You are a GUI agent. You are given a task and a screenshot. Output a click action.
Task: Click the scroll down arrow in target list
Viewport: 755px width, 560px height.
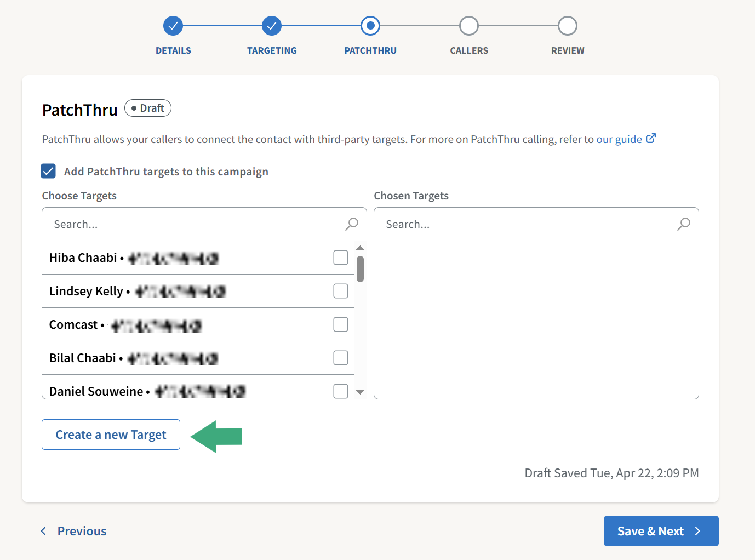[x=360, y=392]
